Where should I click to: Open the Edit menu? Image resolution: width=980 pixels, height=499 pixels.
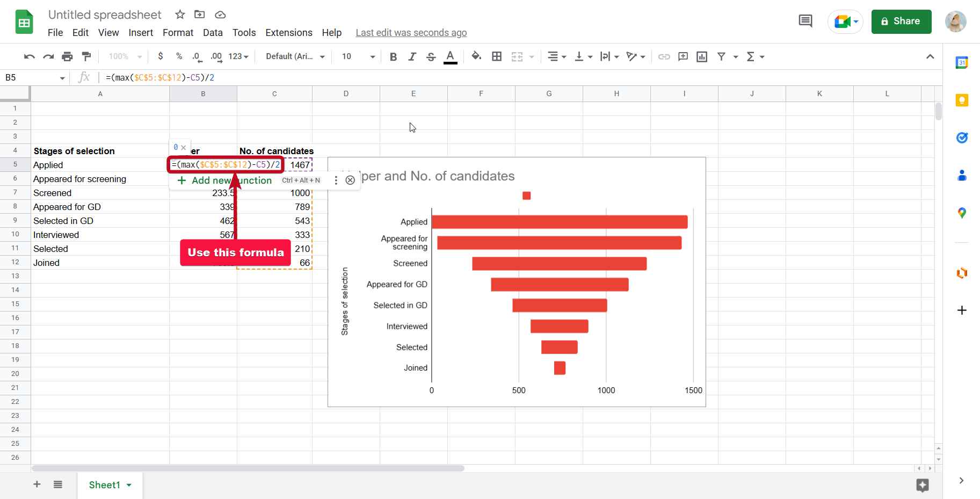click(x=81, y=33)
